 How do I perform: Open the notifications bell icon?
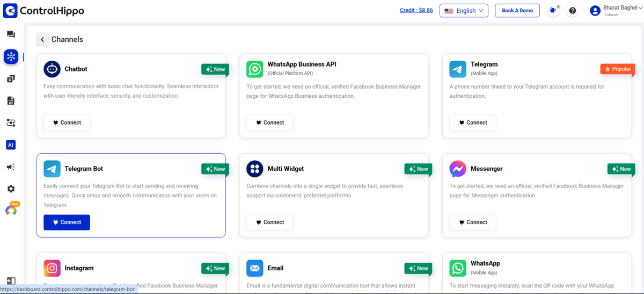(553, 11)
